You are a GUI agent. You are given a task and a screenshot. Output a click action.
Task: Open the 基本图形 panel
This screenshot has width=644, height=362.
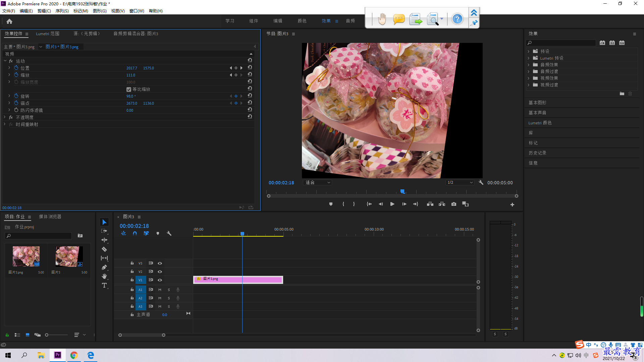pyautogui.click(x=537, y=103)
